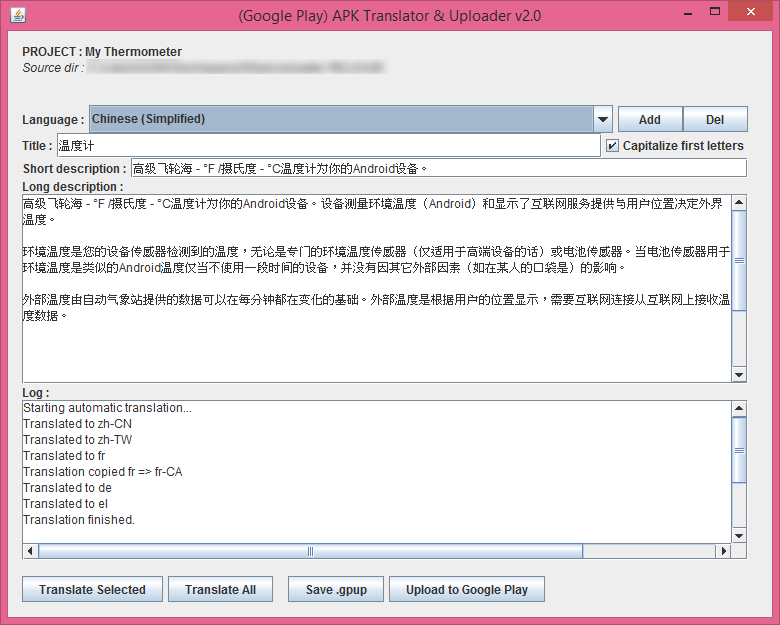Close the APK Translator window
Screen dimensions: 780x625
coord(751,11)
